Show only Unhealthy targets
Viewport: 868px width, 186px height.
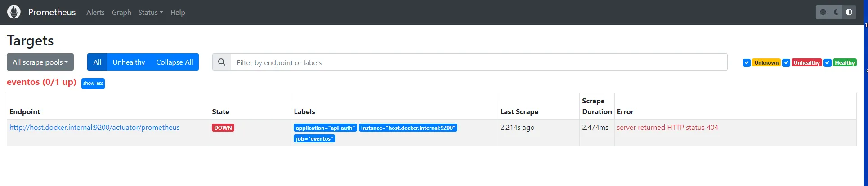click(129, 62)
